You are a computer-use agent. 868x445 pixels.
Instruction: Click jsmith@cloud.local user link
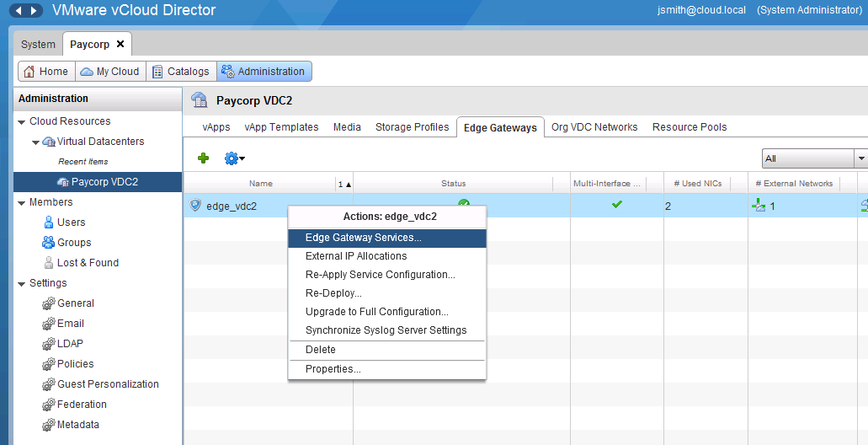(x=701, y=10)
